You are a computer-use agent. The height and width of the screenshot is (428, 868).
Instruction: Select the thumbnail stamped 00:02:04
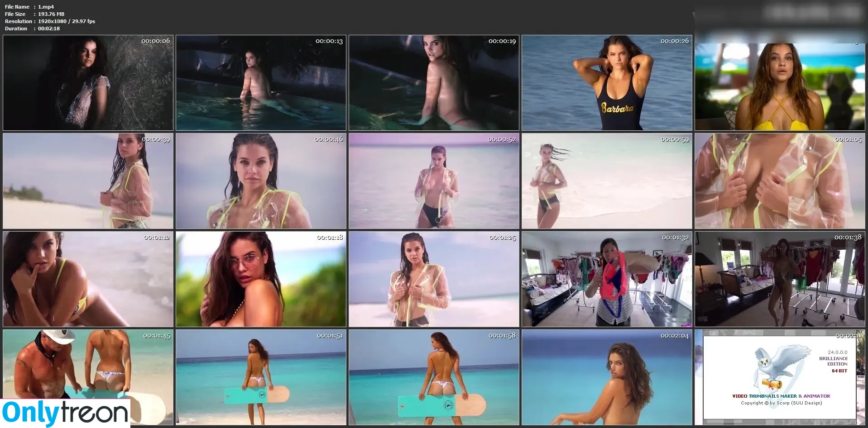607,377
